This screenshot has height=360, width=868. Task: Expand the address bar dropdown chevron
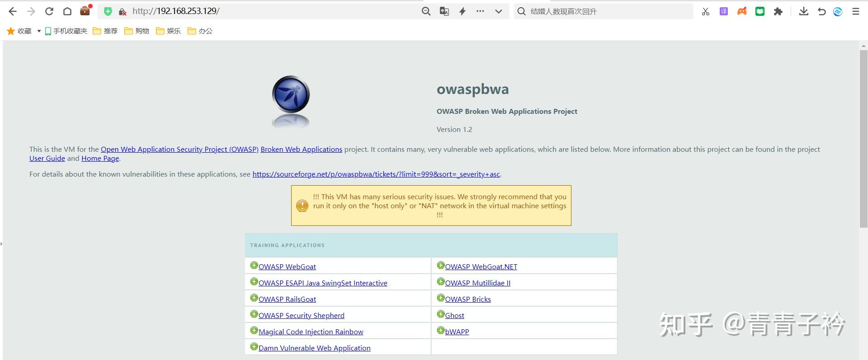(x=498, y=11)
